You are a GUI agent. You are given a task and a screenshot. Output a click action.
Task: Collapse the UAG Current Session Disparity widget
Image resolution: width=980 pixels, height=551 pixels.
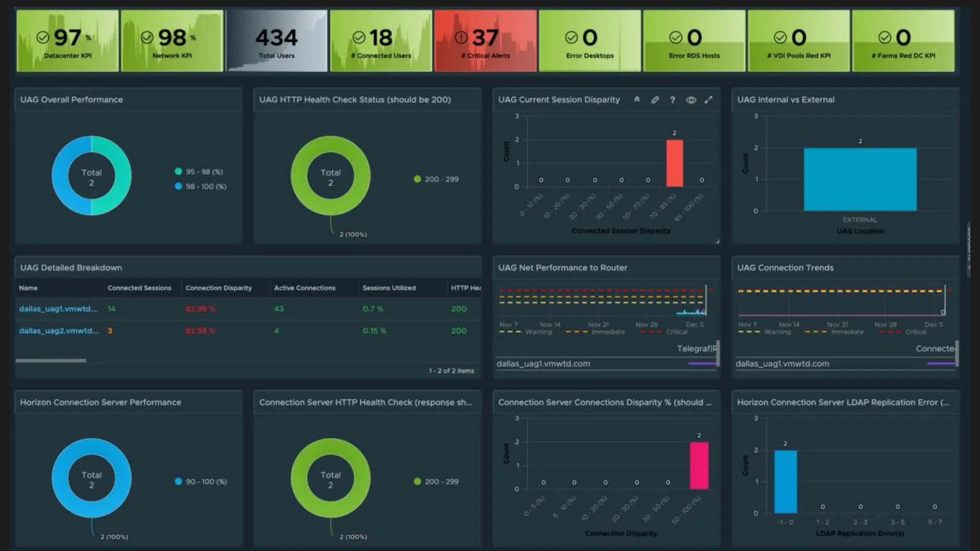637,99
